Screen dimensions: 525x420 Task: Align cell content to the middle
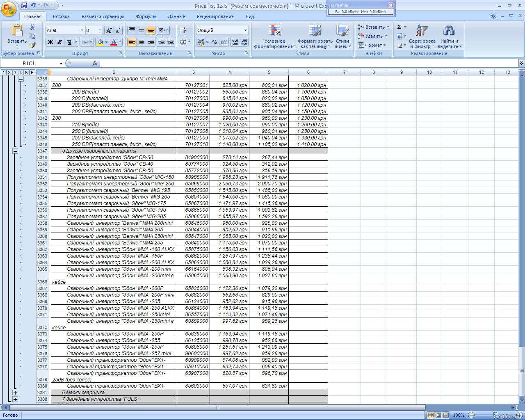pos(142,30)
